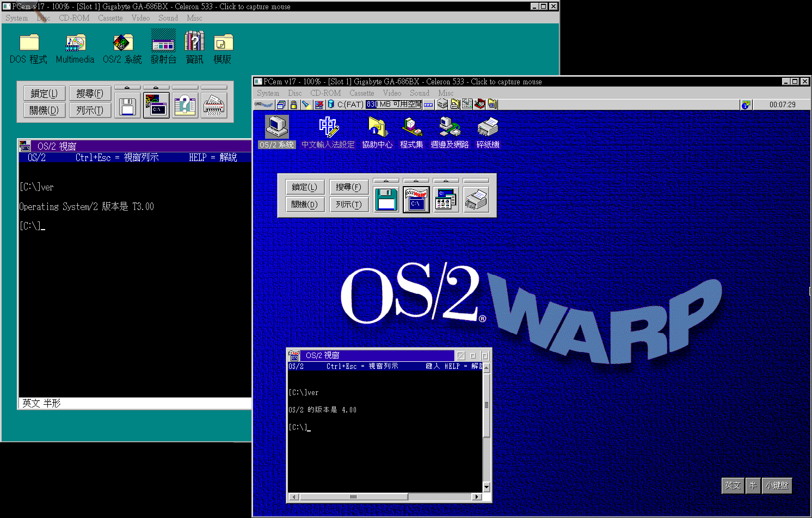Open the system setup icon in WarpCenter tray
This screenshot has height=518, width=812.
click(467, 104)
